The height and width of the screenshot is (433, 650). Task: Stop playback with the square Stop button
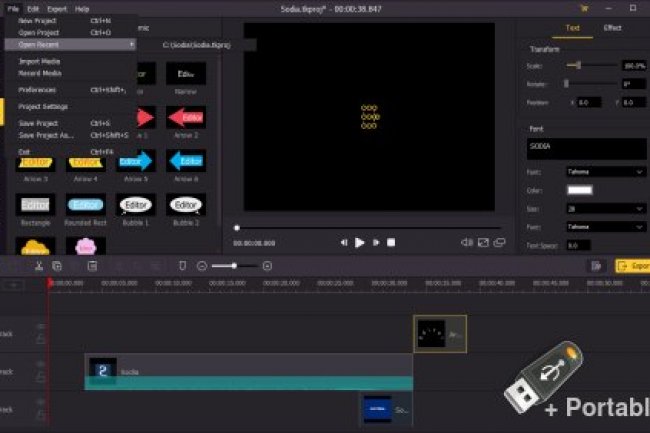pyautogui.click(x=391, y=242)
